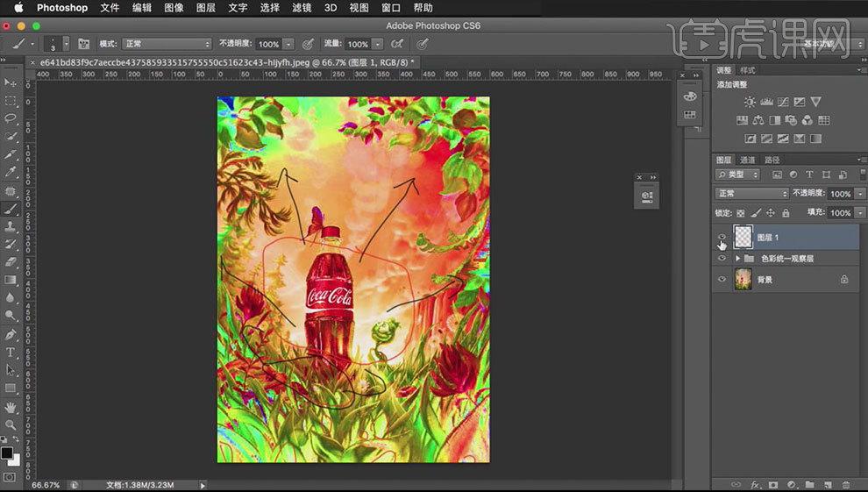This screenshot has width=868, height=492.
Task: Select the Move tool in the toolbox
Action: click(10, 83)
